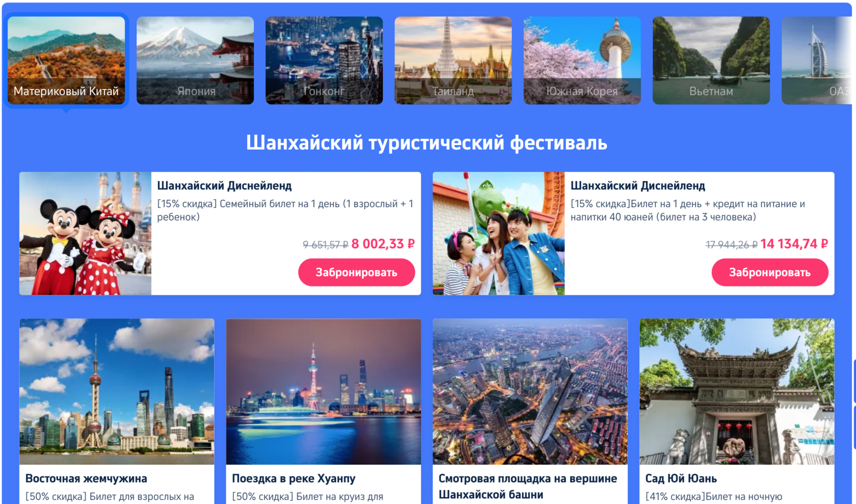This screenshot has width=856, height=504.
Task: Click the crossed-out price 9 651,57 ₽
Action: click(326, 245)
